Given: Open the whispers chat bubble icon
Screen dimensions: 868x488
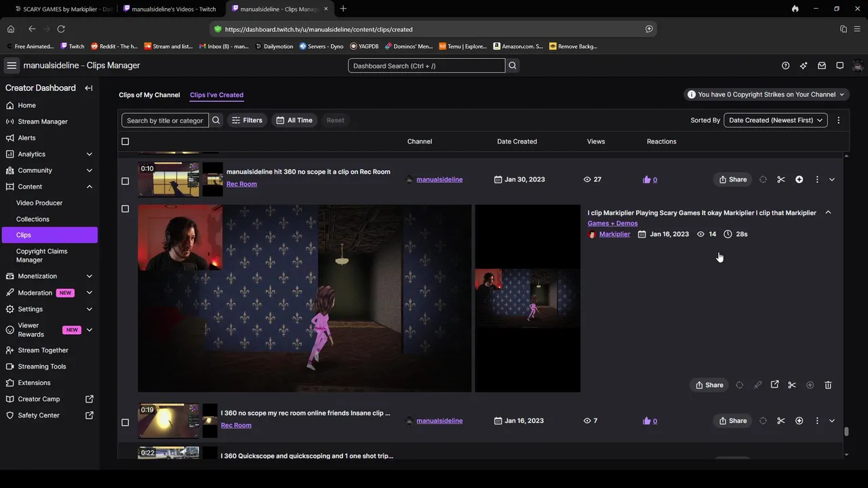Looking at the screenshot, I should 840,66.
